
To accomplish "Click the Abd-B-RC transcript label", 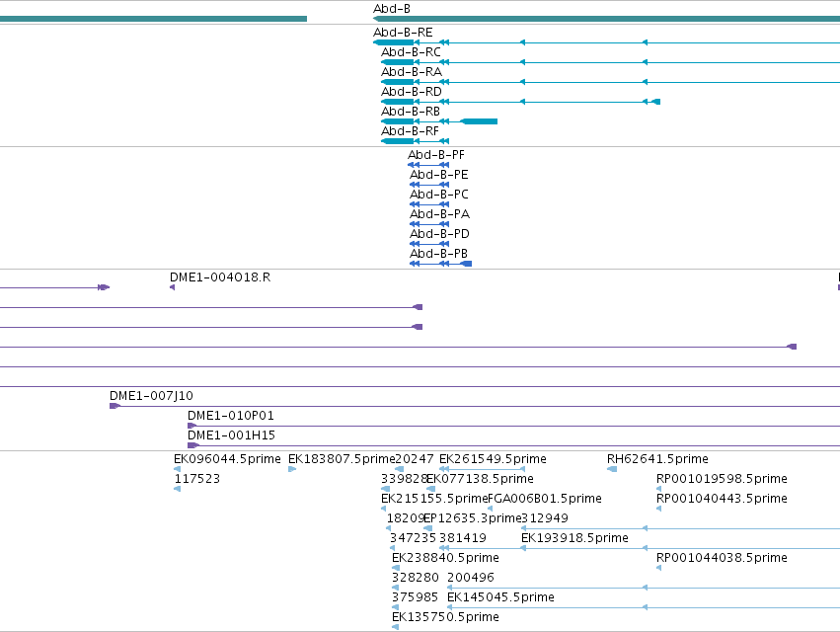I will pos(411,52).
